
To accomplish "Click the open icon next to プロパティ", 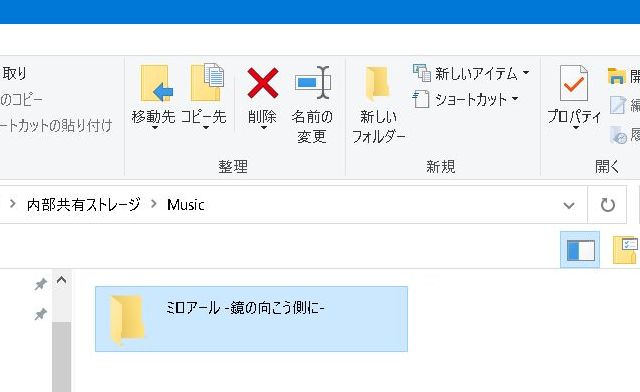I will coord(617,76).
